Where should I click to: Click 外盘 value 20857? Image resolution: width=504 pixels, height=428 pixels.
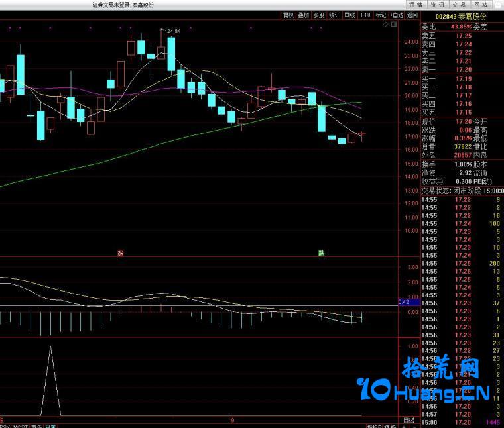pos(463,155)
